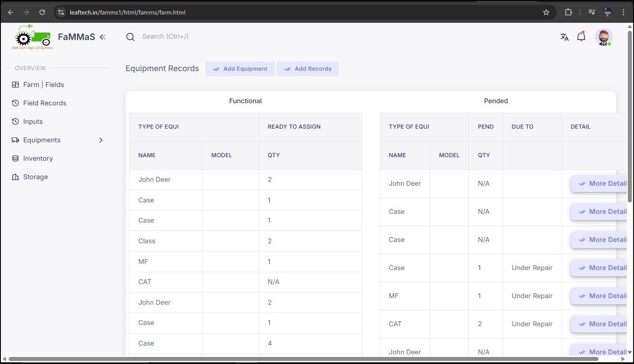Reload the page
The width and height of the screenshot is (634, 364).
click(x=42, y=12)
